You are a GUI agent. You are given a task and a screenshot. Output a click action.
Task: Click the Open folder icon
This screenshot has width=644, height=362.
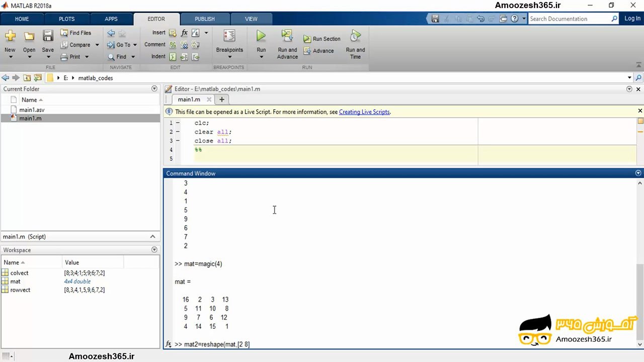[29, 36]
